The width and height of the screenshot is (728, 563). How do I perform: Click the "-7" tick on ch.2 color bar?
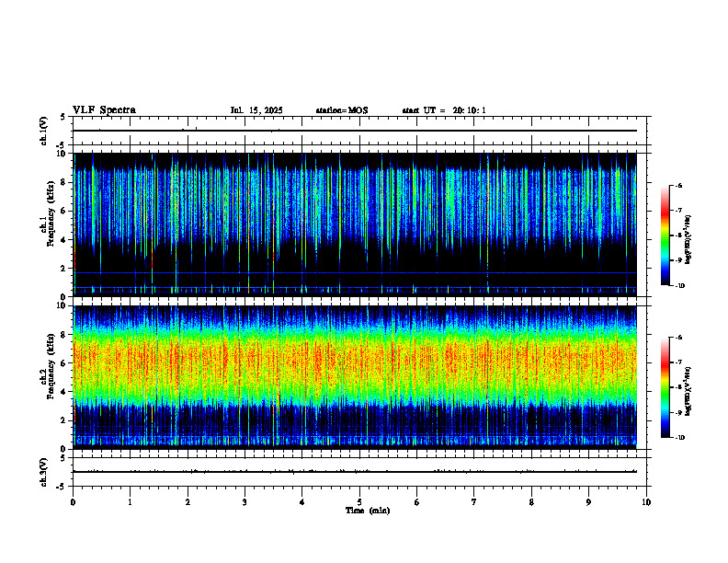pyautogui.click(x=678, y=362)
